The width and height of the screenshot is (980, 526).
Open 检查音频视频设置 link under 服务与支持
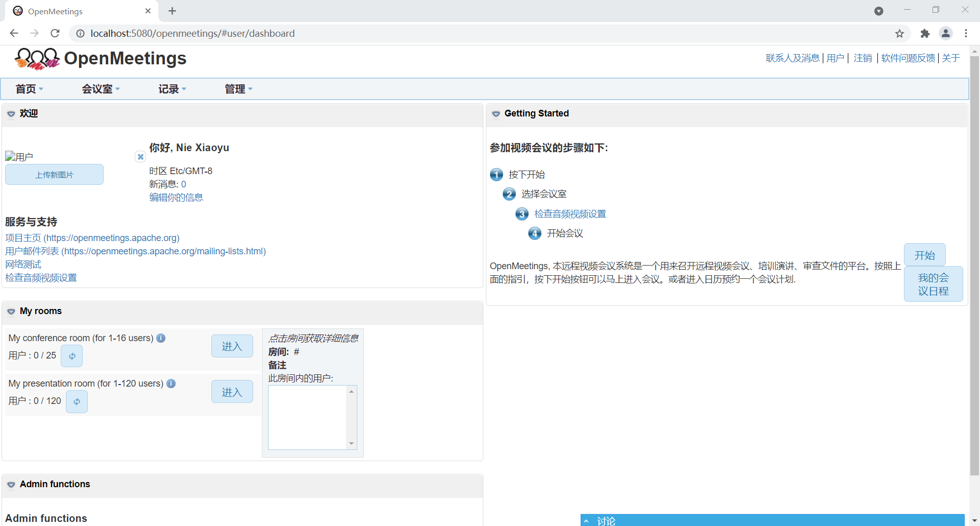[41, 278]
